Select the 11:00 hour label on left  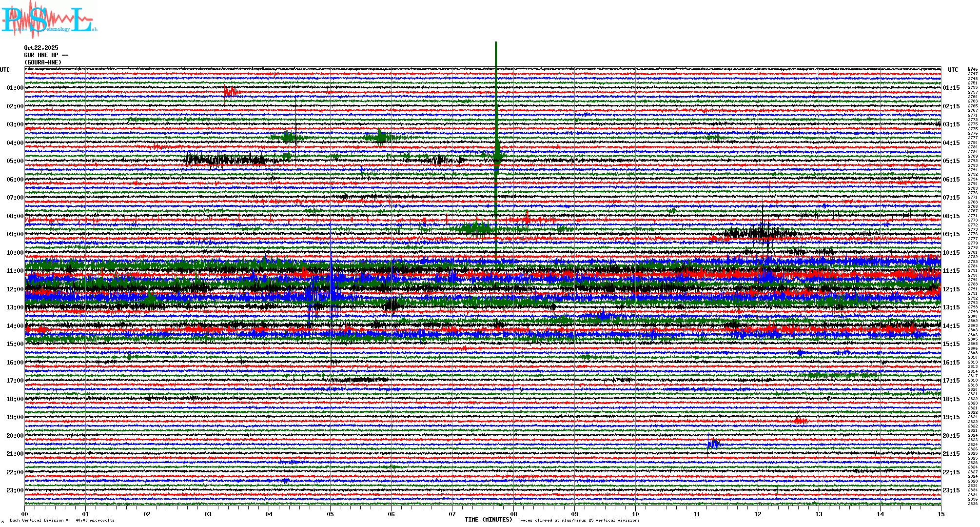(15, 271)
